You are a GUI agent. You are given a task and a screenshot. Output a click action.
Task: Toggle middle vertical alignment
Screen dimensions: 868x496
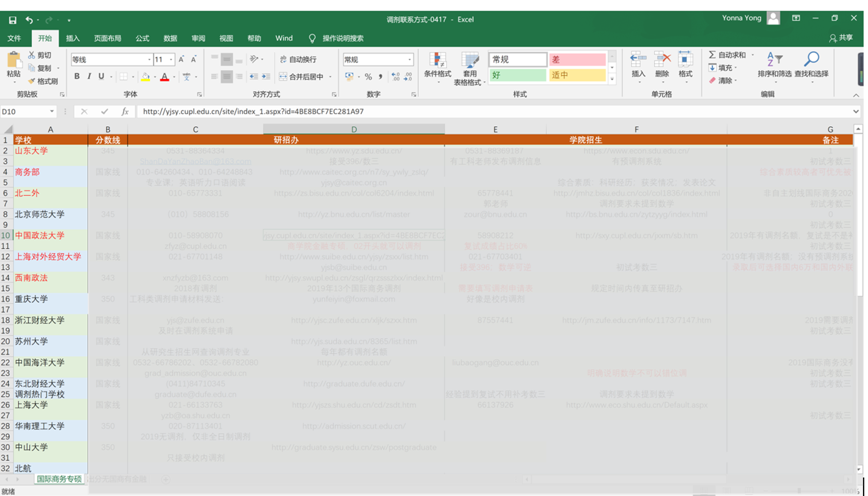227,59
